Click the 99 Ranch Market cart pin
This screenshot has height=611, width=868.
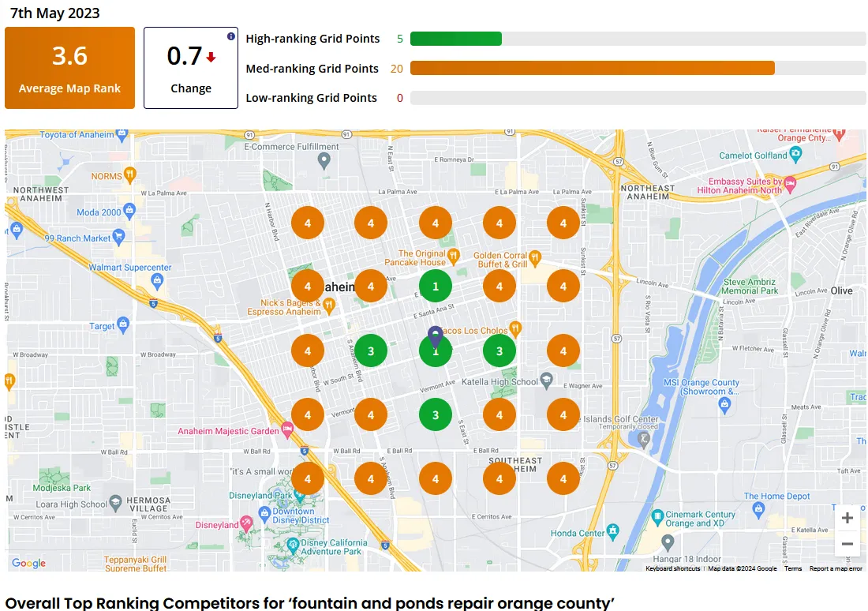(x=118, y=237)
